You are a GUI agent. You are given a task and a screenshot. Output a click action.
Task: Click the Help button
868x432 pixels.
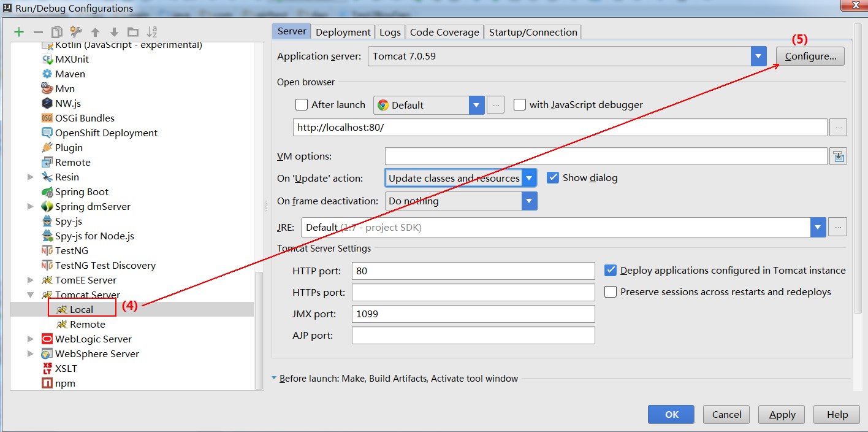(837, 414)
